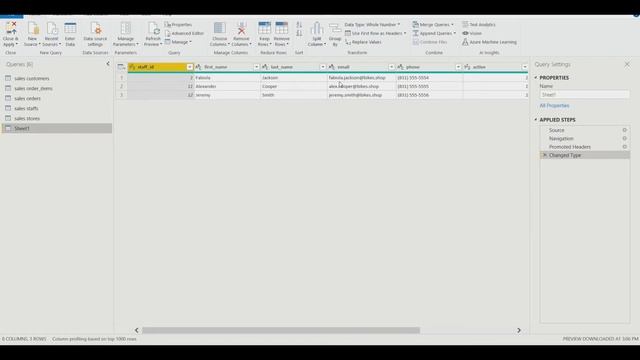Viewport: 640px width, 360px height.
Task: Open the Append Queries dropdown
Action: [x=434, y=33]
